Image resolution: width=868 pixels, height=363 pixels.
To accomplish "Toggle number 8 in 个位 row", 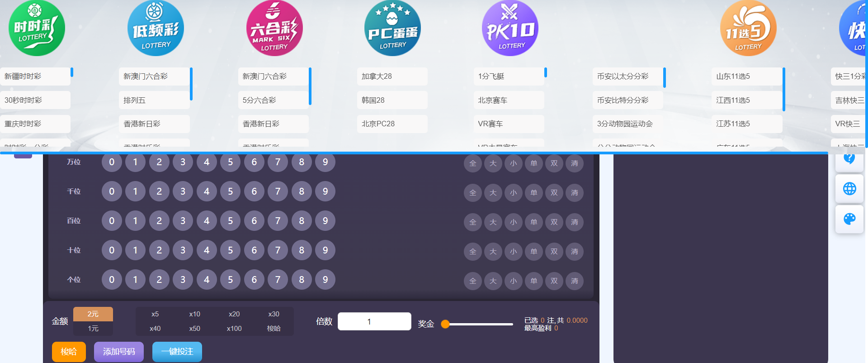I will click(x=302, y=280).
